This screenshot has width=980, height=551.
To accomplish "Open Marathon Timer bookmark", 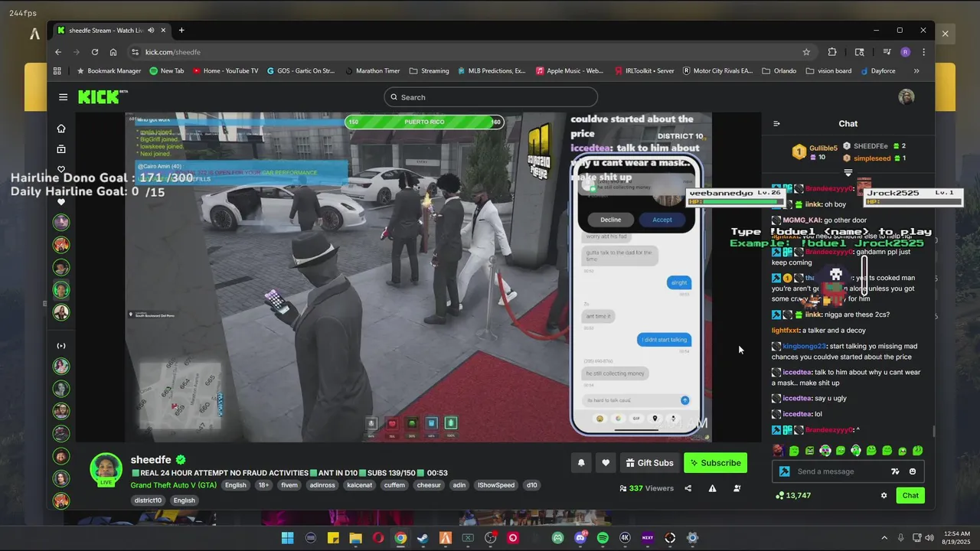I will pos(371,71).
